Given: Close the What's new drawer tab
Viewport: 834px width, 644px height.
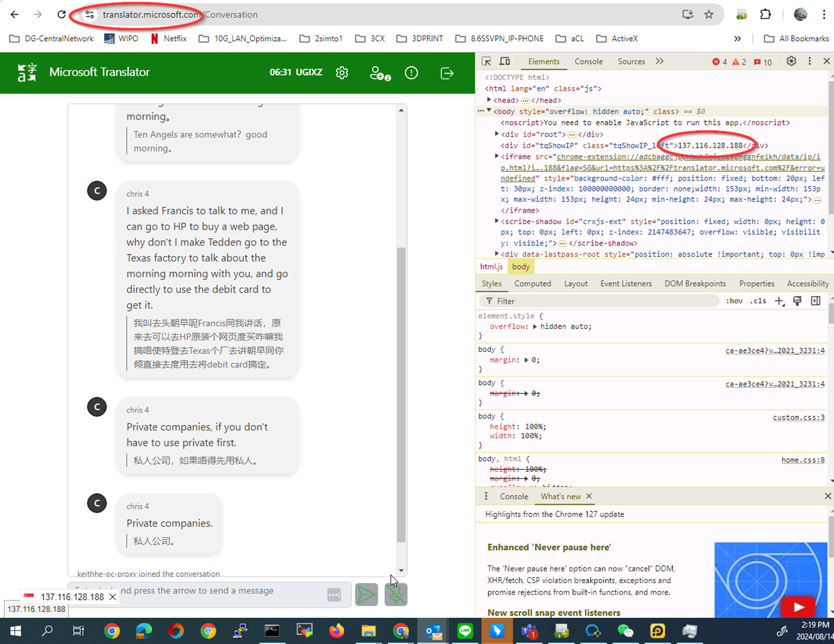Looking at the screenshot, I should (589, 496).
